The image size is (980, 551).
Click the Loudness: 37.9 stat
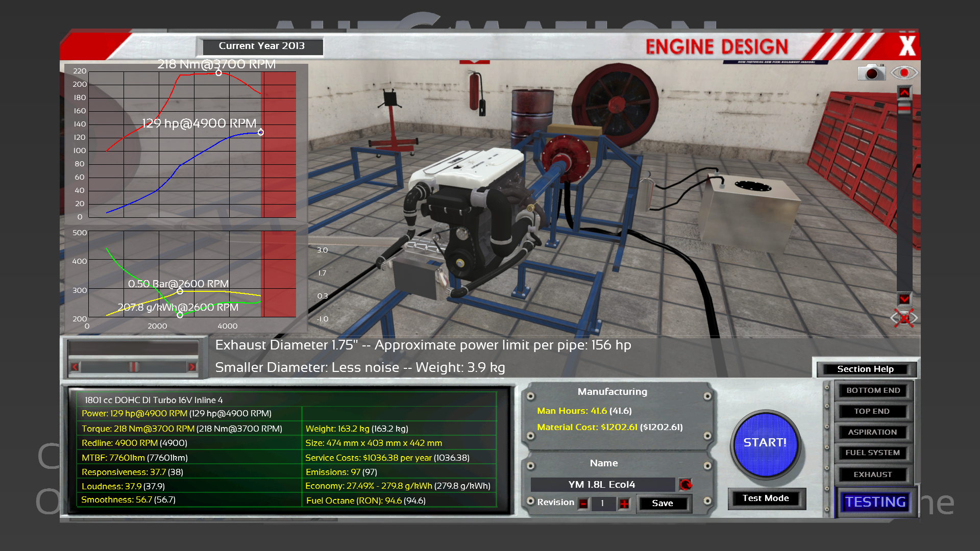[x=123, y=486]
